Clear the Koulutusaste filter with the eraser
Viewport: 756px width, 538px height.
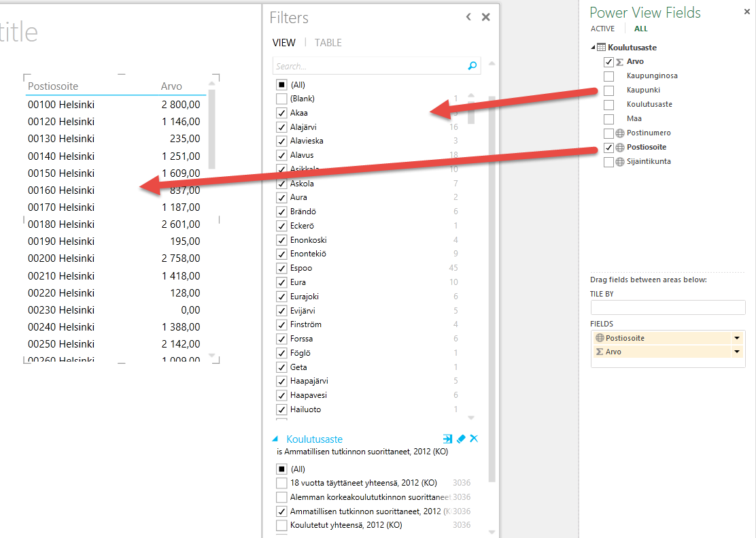pyautogui.click(x=461, y=439)
